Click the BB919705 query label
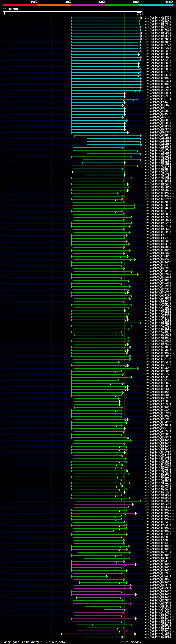Image resolution: width=176 pixels, height=644 pixels. 10,9
